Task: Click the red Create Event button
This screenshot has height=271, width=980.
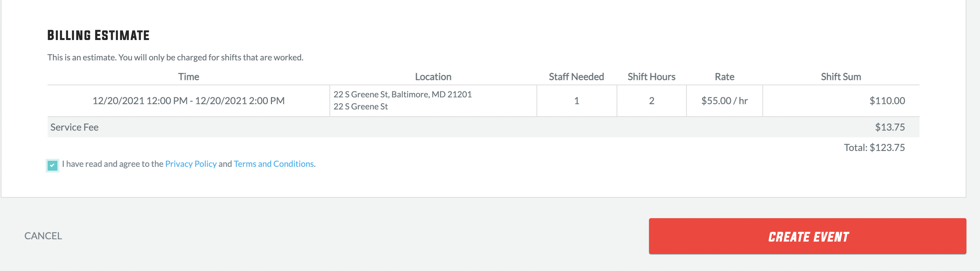Action: click(807, 236)
